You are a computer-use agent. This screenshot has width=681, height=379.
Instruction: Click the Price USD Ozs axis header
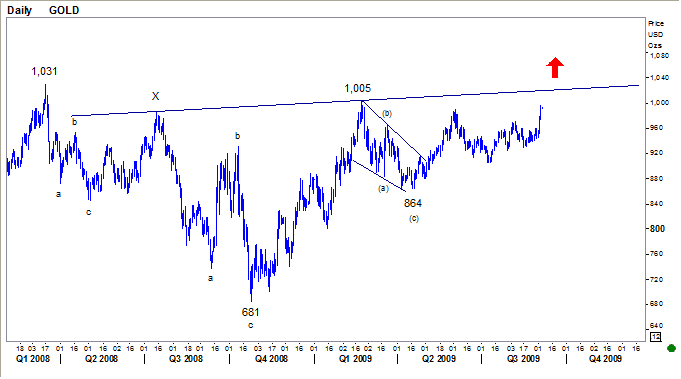656,34
